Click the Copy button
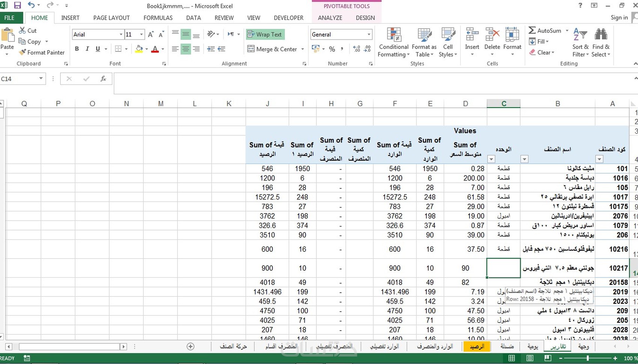The image size is (638, 364). tap(30, 42)
